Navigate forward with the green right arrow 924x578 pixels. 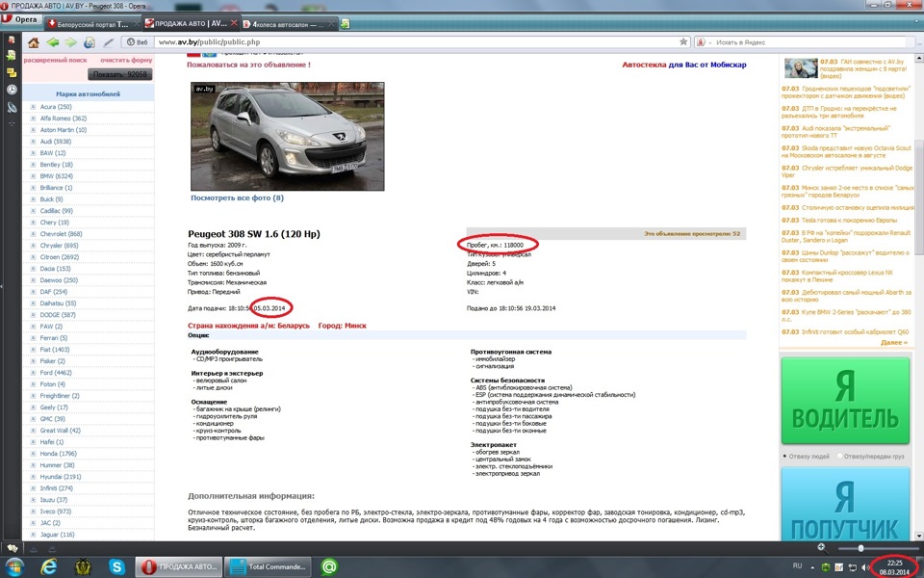pos(70,42)
